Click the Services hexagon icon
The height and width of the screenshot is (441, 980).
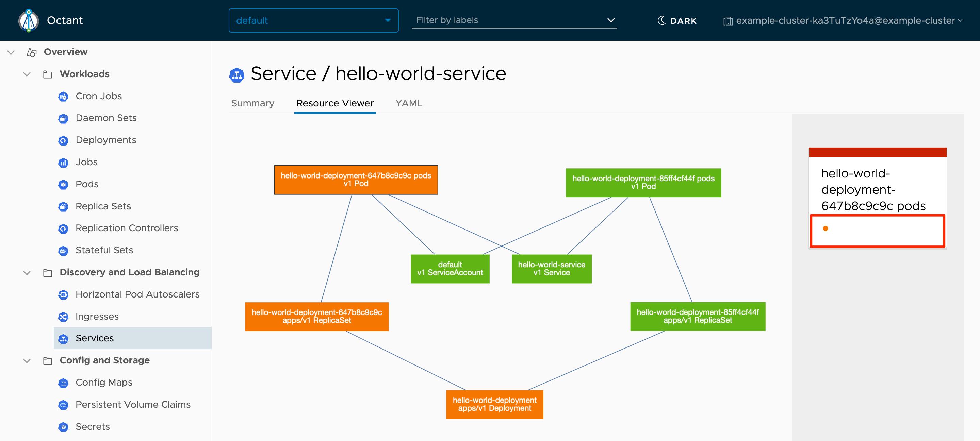tap(64, 338)
